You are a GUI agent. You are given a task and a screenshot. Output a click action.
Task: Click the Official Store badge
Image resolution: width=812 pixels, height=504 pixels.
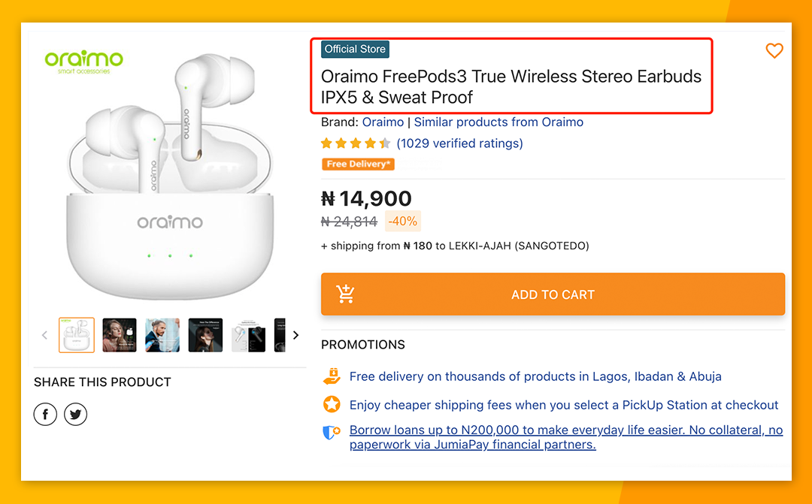click(355, 50)
